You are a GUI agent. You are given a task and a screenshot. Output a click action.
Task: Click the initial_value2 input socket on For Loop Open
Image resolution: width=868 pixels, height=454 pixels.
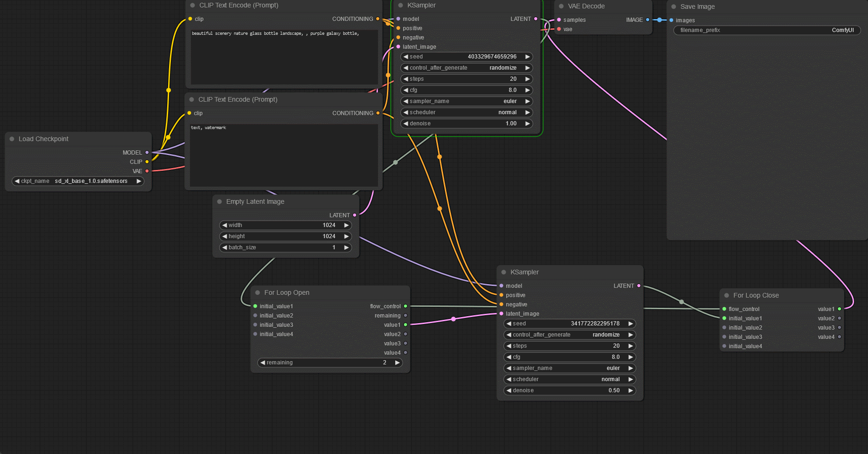[255, 315]
